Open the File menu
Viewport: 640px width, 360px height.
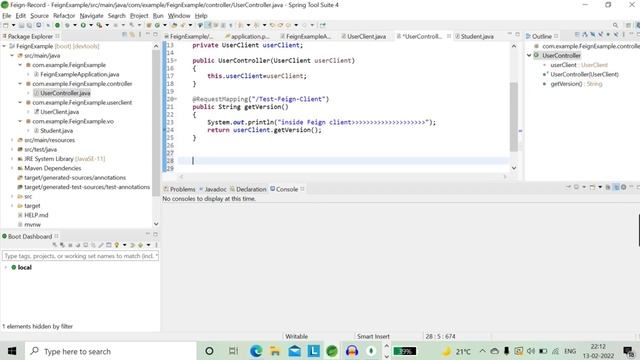click(x=7, y=16)
